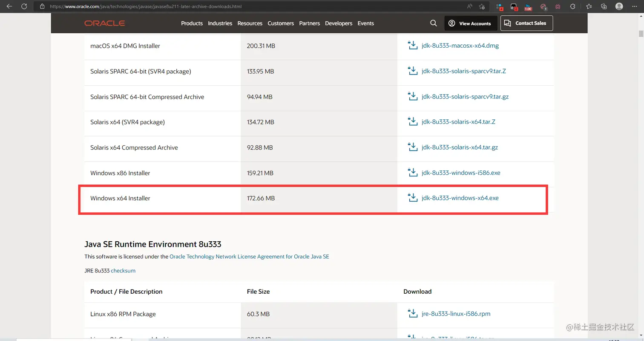Click 'Product / File Description' column header

click(x=126, y=292)
